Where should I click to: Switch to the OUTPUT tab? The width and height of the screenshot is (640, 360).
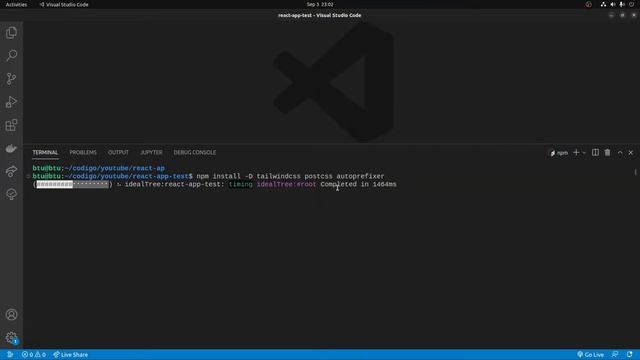point(118,152)
